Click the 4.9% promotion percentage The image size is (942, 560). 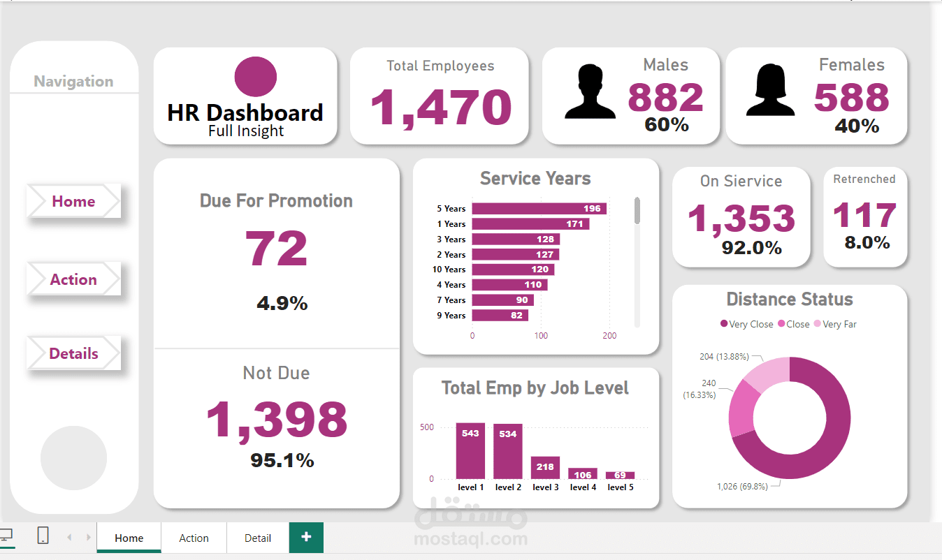point(282,304)
